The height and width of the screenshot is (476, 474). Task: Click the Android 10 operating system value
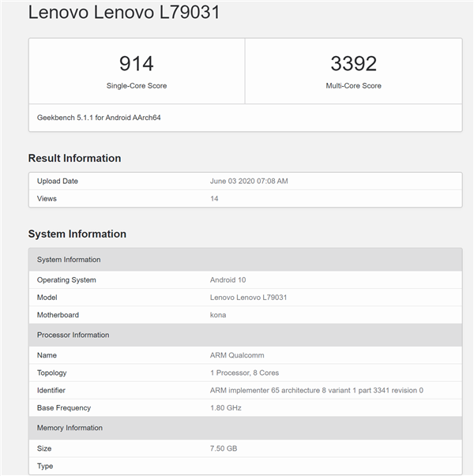click(x=229, y=279)
